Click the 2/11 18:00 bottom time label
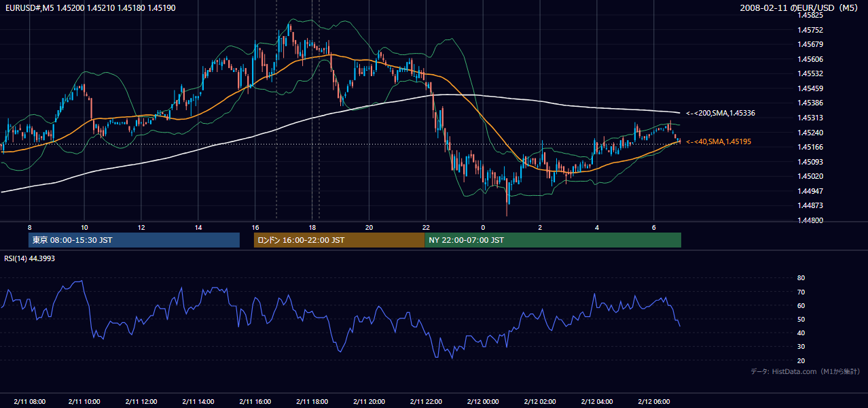 click(x=313, y=402)
